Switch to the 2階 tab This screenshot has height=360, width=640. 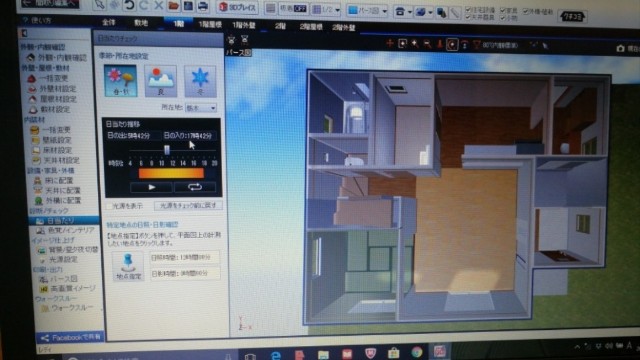pyautogui.click(x=280, y=26)
